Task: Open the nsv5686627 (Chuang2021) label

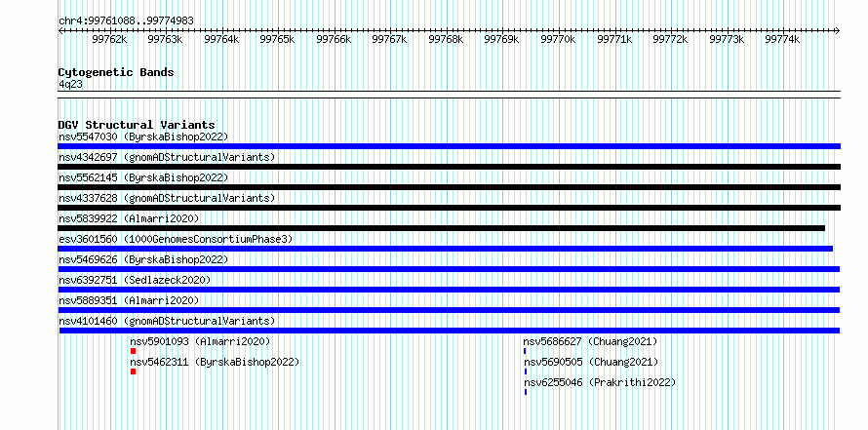Action: click(591, 341)
